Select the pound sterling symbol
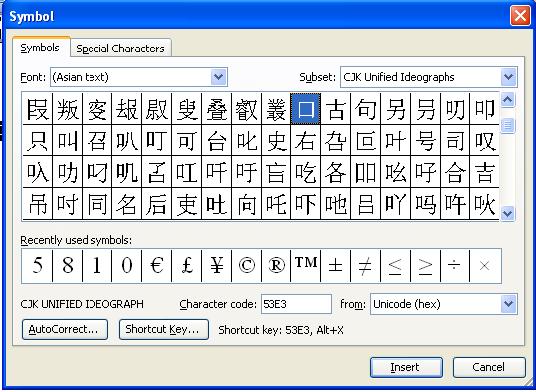This screenshot has height=392, width=536. 187,266
